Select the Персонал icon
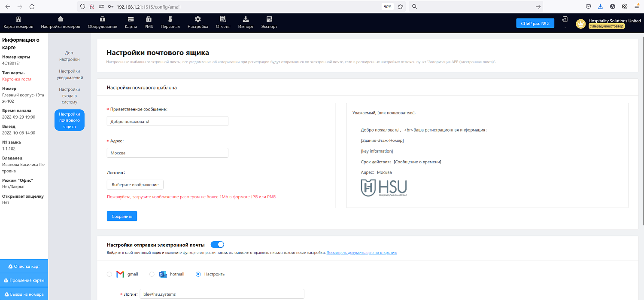The image size is (644, 300). (x=170, y=22)
